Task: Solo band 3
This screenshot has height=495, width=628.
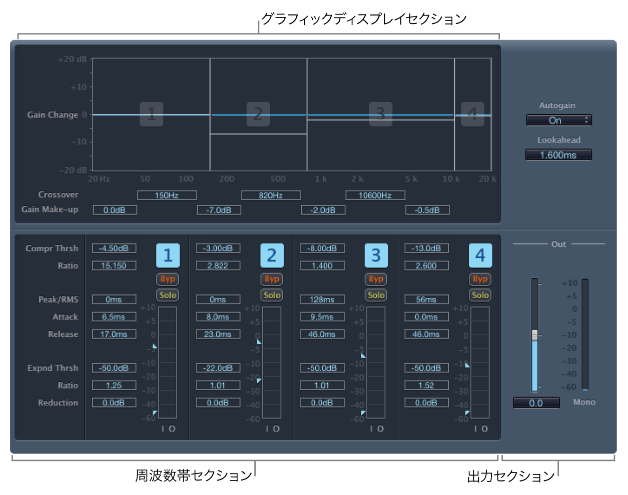Action: [376, 295]
